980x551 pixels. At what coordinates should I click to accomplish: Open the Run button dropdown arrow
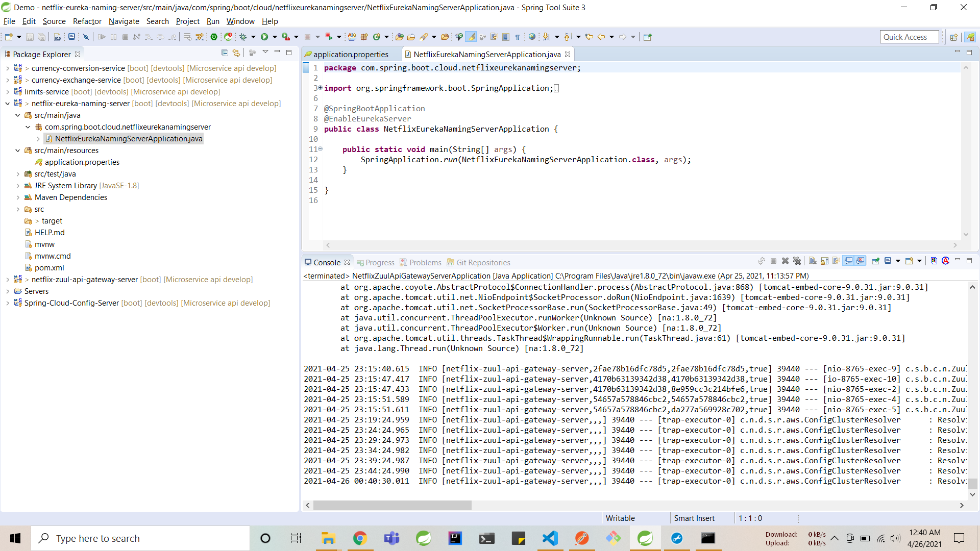[x=275, y=37]
